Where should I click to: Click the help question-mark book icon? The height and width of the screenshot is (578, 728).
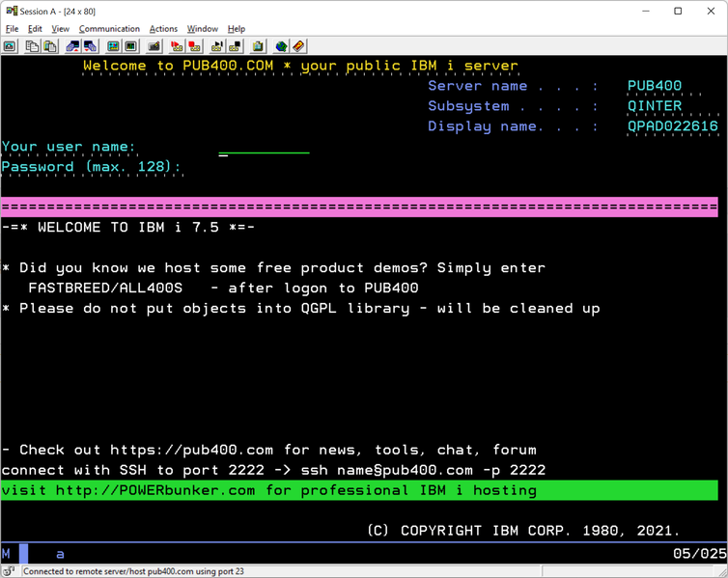click(298, 46)
